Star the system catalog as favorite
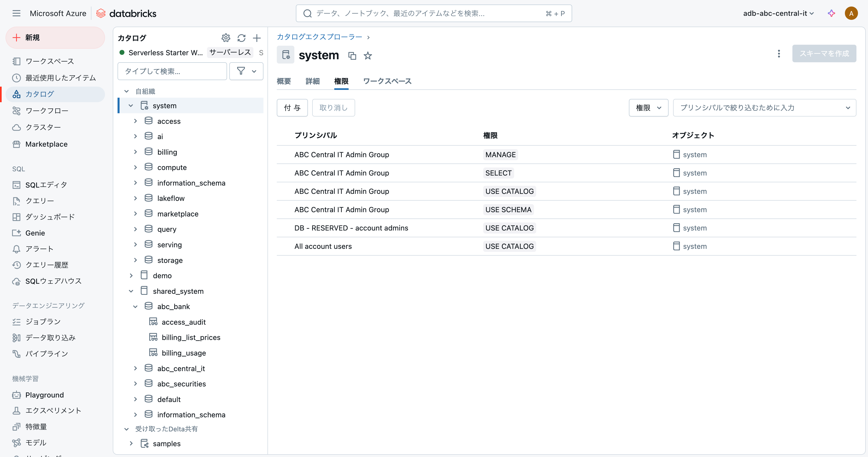This screenshot has height=457, width=868. [368, 55]
